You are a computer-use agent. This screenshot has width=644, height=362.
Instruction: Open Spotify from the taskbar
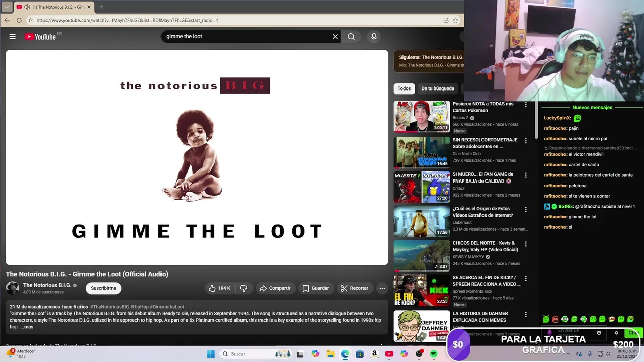pyautogui.click(x=434, y=354)
